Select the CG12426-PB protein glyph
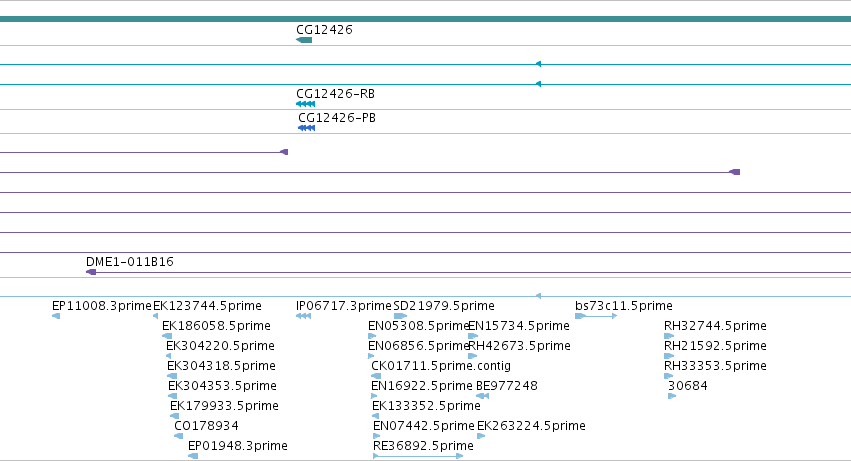 tap(307, 128)
